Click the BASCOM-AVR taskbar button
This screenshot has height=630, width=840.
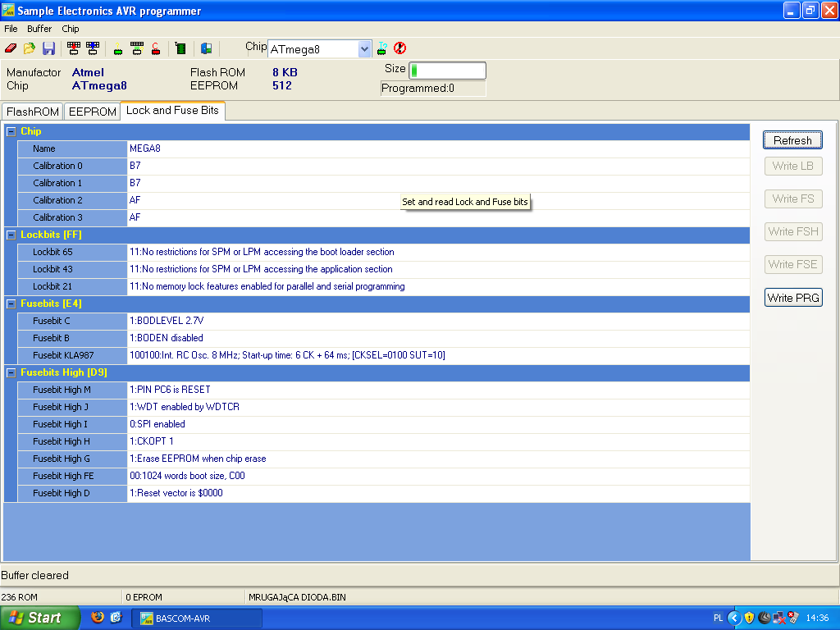tap(197, 619)
